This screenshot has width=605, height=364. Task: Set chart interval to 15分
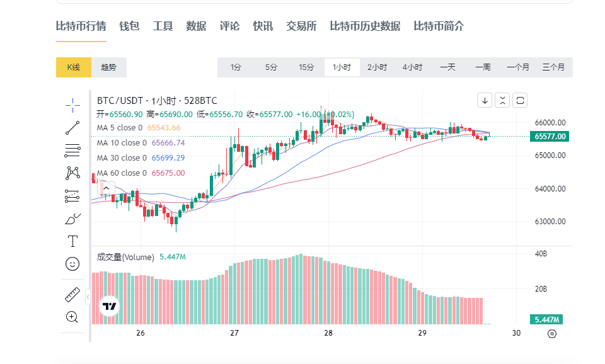point(306,67)
